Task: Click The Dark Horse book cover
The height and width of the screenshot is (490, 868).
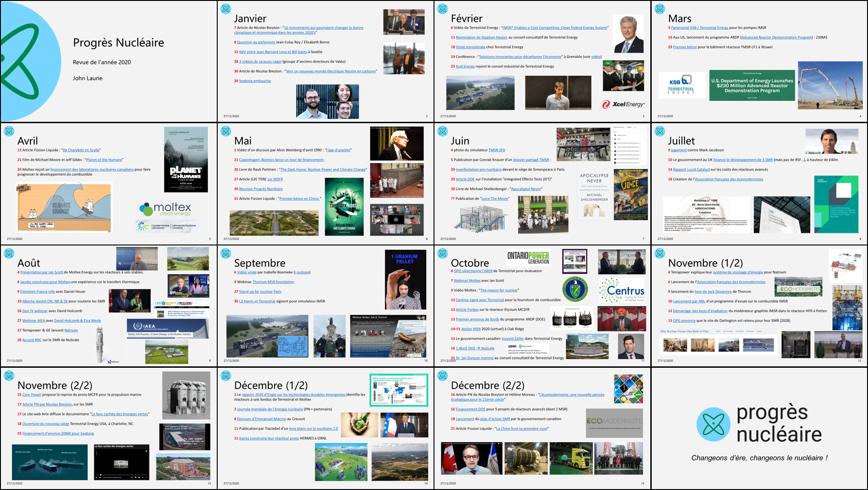Action: [344, 207]
